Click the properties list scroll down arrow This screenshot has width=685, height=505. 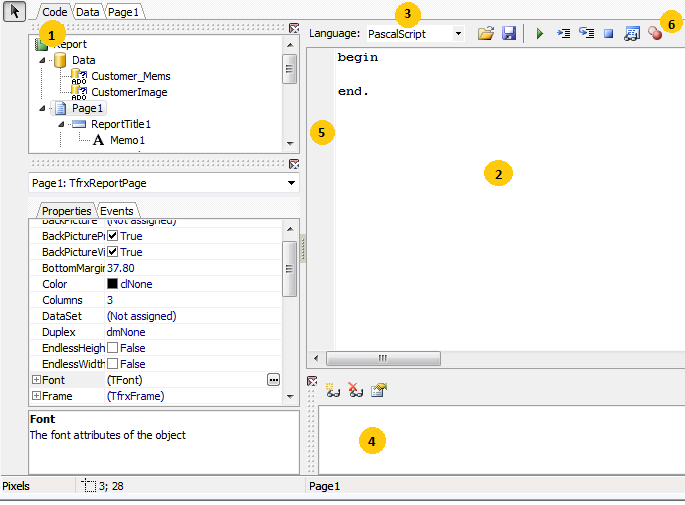pyautogui.click(x=290, y=397)
